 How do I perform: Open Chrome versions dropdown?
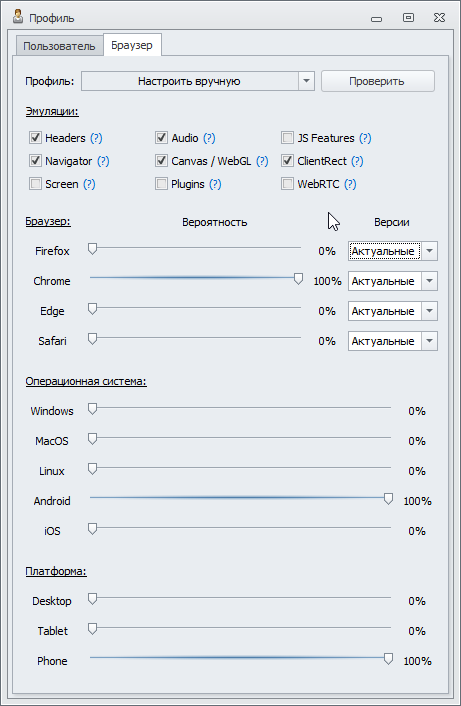coord(429,281)
